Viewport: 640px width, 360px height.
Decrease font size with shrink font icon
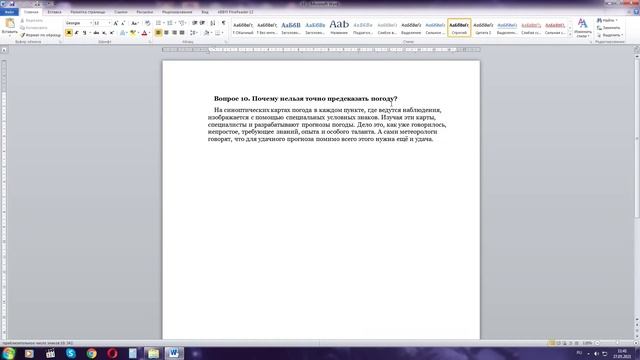click(123, 23)
